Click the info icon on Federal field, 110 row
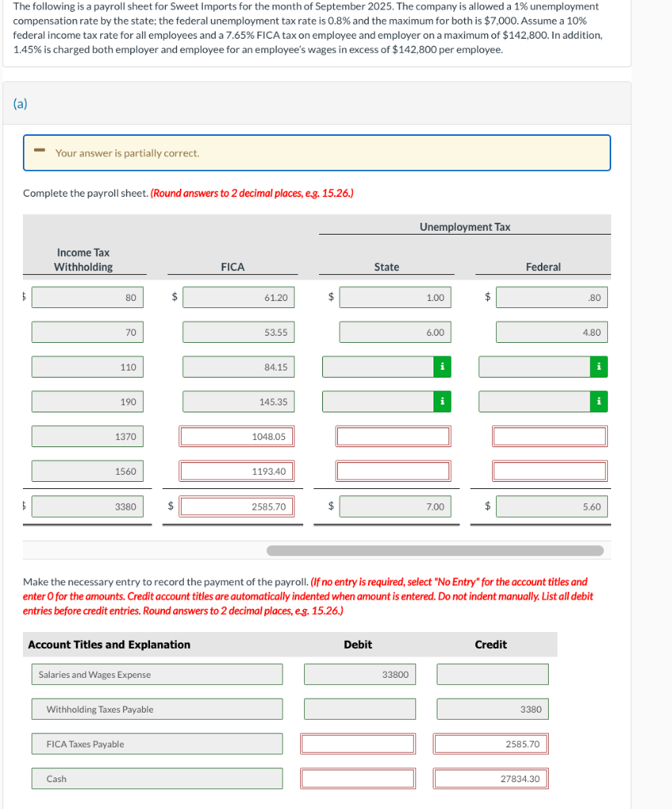The image size is (672, 809). coord(599,367)
